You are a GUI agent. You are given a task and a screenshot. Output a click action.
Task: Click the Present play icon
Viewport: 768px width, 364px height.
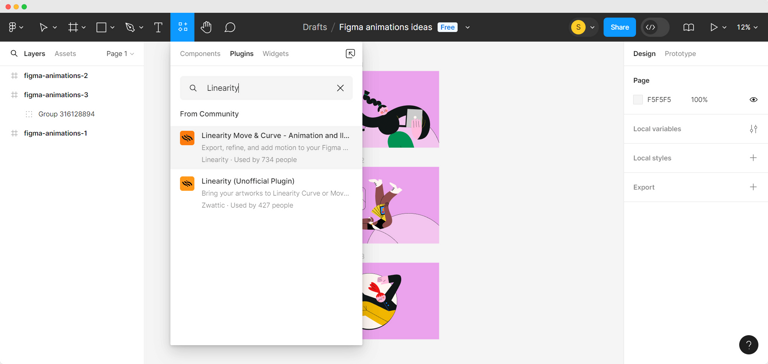[714, 27]
